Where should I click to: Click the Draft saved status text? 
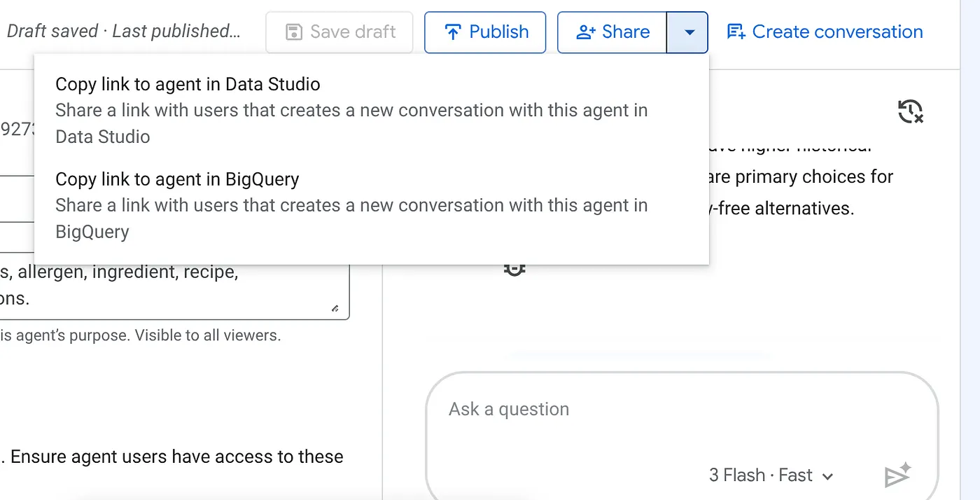123,32
